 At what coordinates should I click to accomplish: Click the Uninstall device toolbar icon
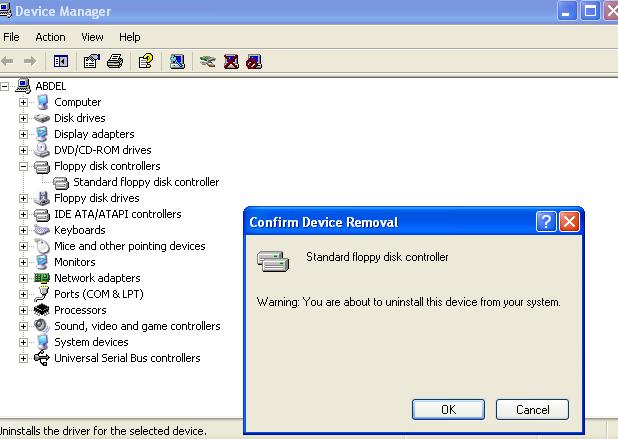(x=231, y=61)
